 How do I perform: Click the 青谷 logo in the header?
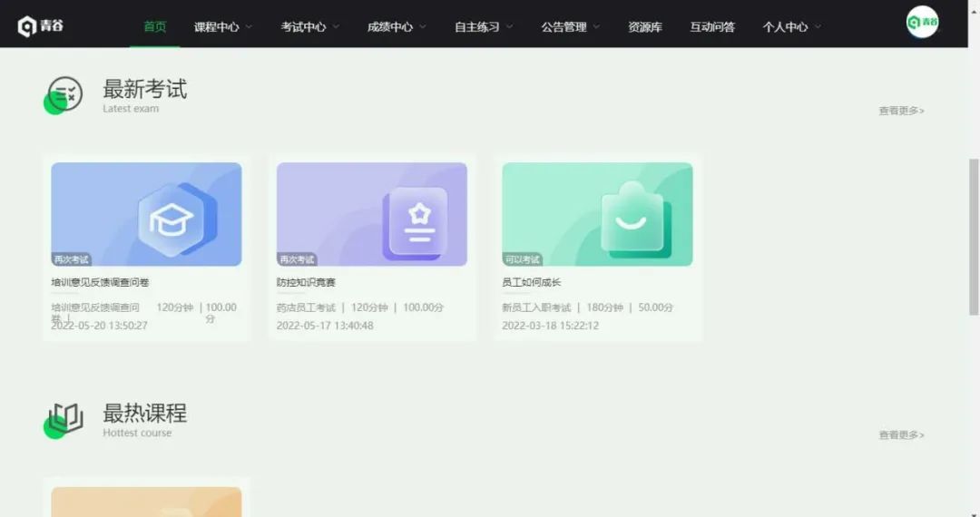click(x=41, y=26)
